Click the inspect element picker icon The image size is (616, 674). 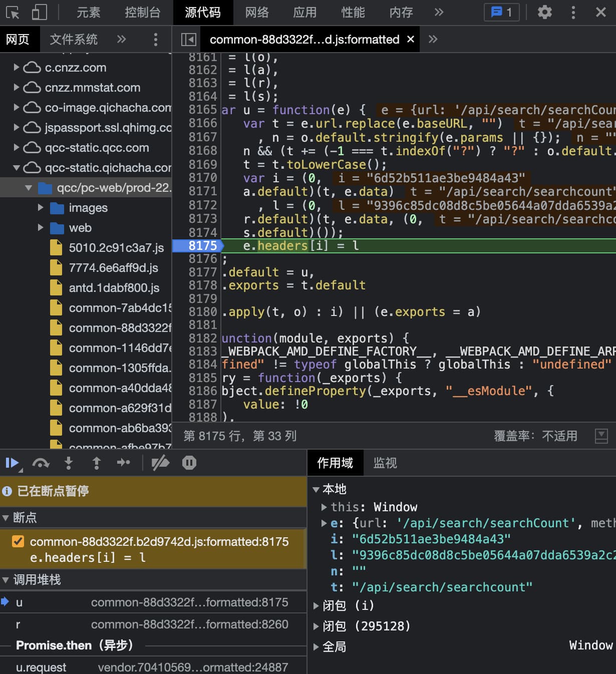(x=13, y=12)
